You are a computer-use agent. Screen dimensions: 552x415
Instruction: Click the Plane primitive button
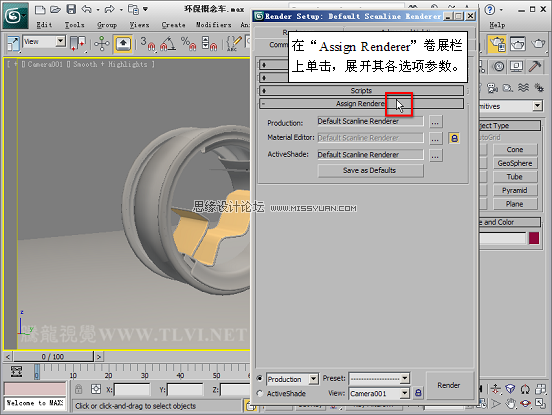515,204
